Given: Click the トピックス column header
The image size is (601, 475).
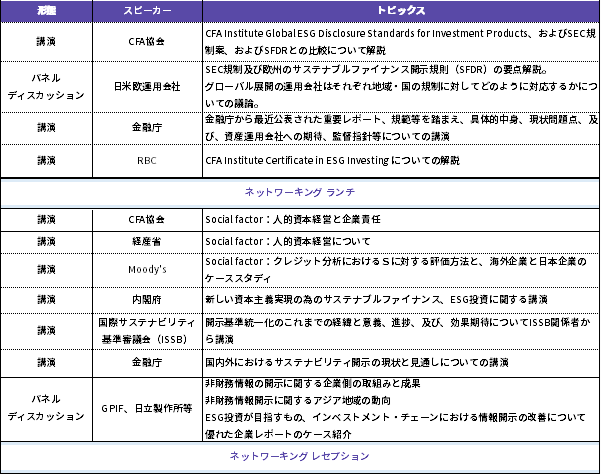Looking at the screenshot, I should (x=401, y=10).
